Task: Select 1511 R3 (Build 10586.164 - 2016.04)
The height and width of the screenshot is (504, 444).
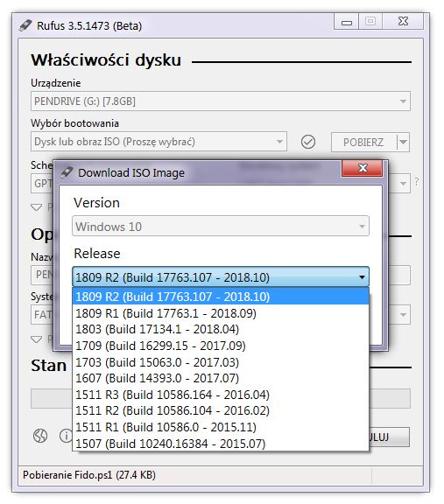Action: click(221, 395)
